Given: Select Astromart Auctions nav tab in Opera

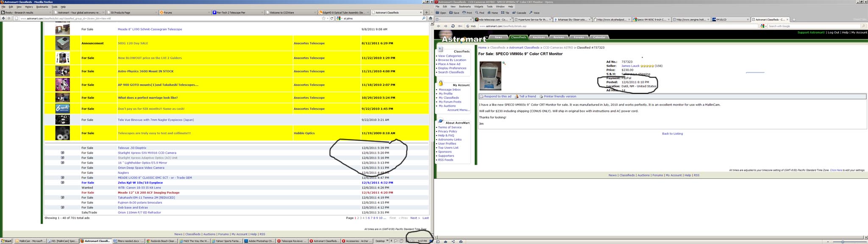Looking at the screenshot, I should point(539,37).
